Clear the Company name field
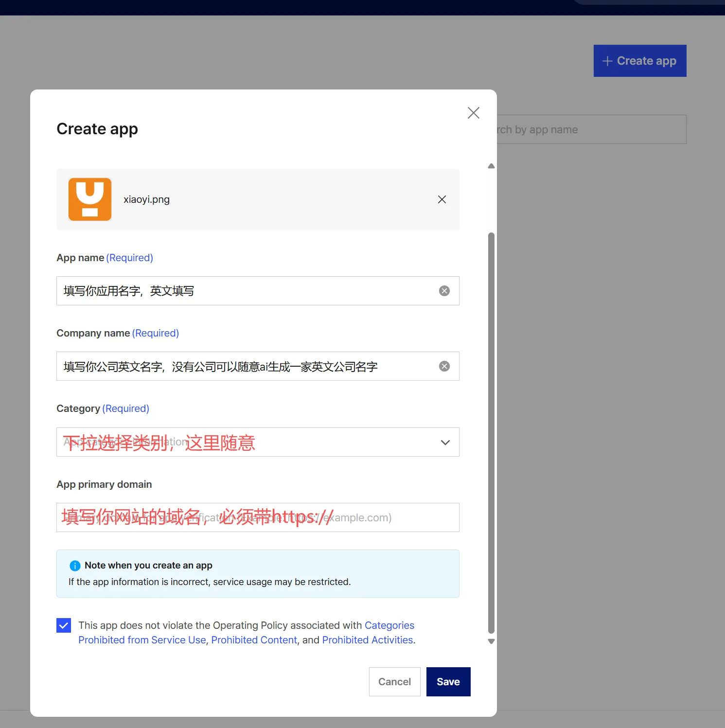Screen dimensions: 725x728 pos(444,366)
